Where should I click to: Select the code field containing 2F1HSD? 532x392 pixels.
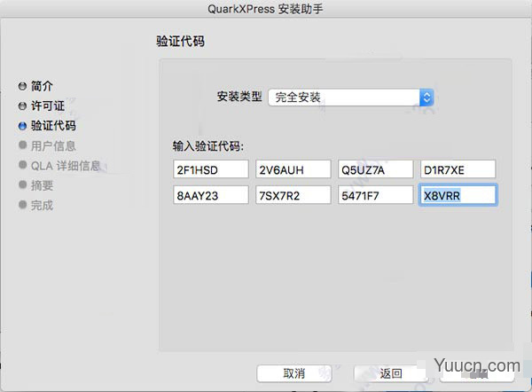point(211,169)
